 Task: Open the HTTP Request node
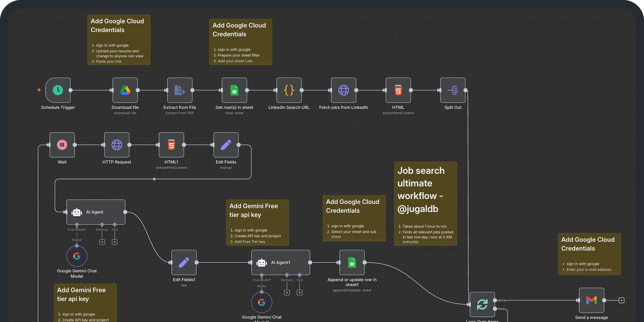point(117,145)
